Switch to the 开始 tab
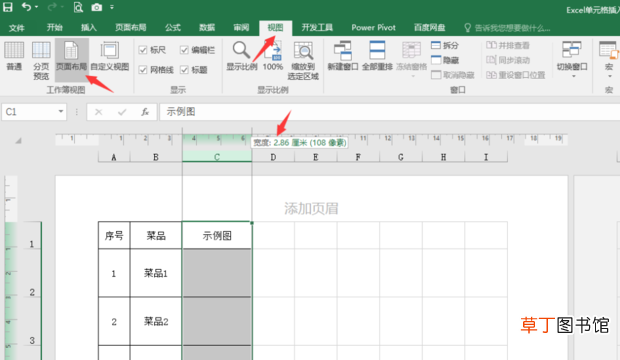This screenshot has width=620, height=360. 55,28
